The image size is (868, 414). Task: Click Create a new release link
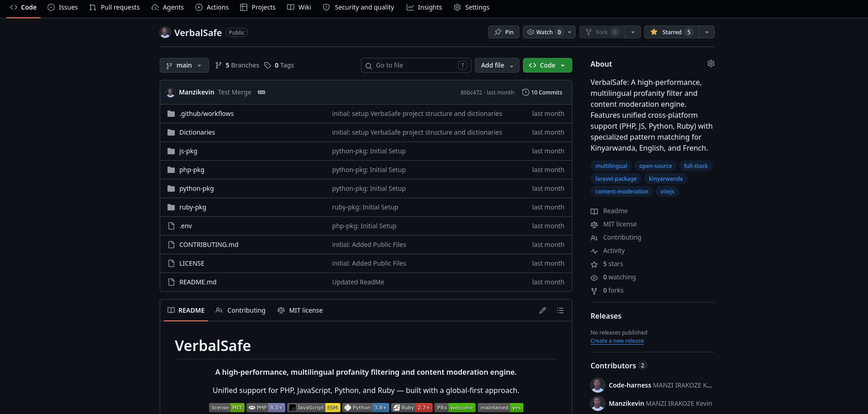(x=617, y=341)
